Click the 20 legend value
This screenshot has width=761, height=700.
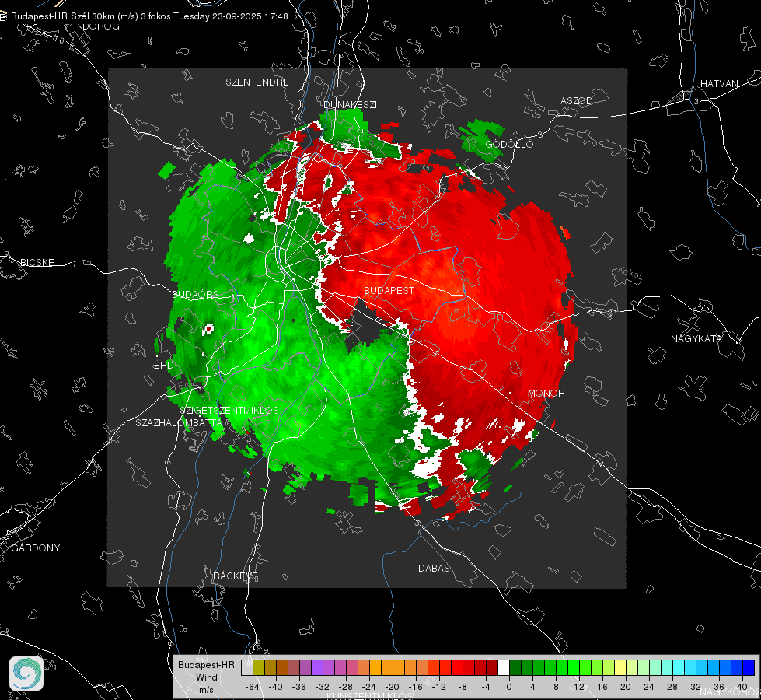(625, 687)
